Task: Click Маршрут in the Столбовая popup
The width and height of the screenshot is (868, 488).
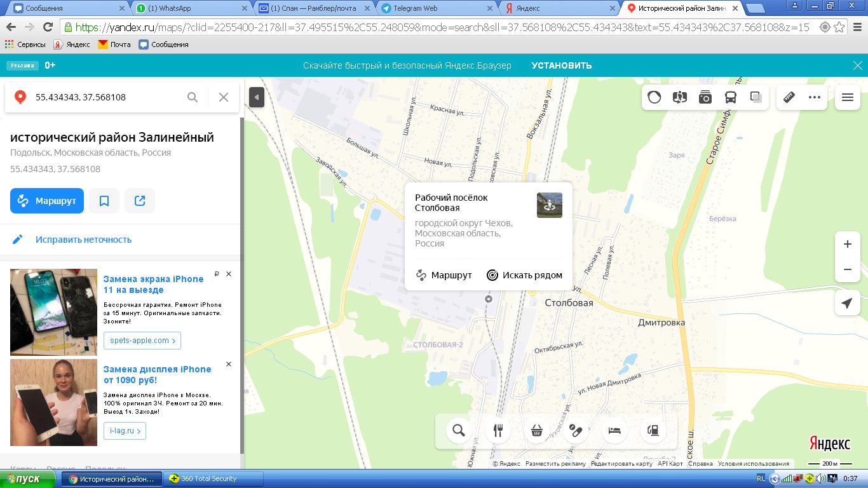Action: (x=444, y=275)
